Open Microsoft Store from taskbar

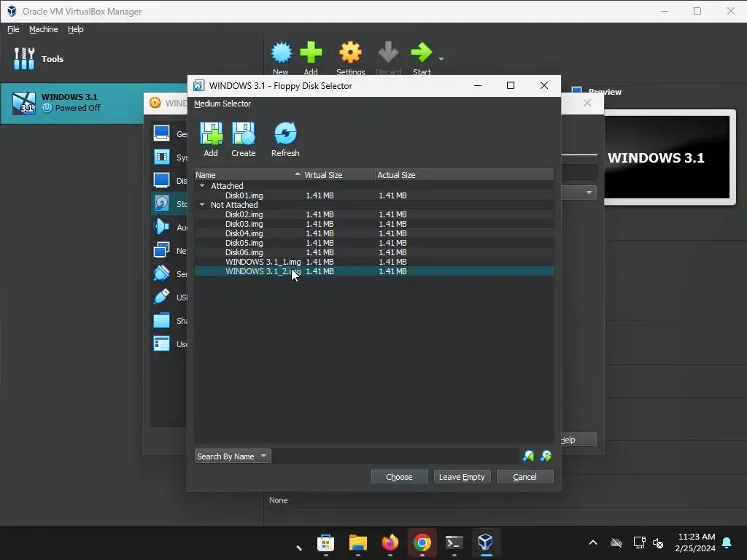coord(326,542)
